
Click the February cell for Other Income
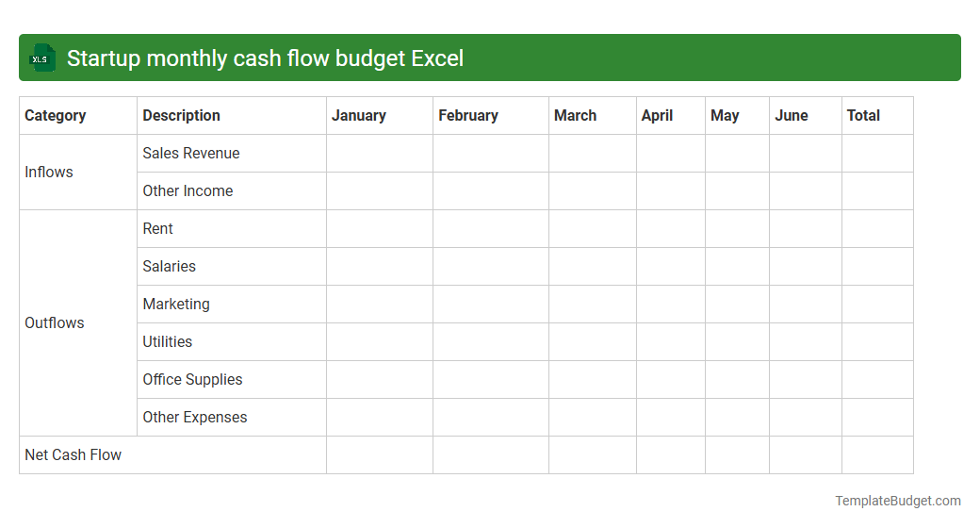pos(491,190)
